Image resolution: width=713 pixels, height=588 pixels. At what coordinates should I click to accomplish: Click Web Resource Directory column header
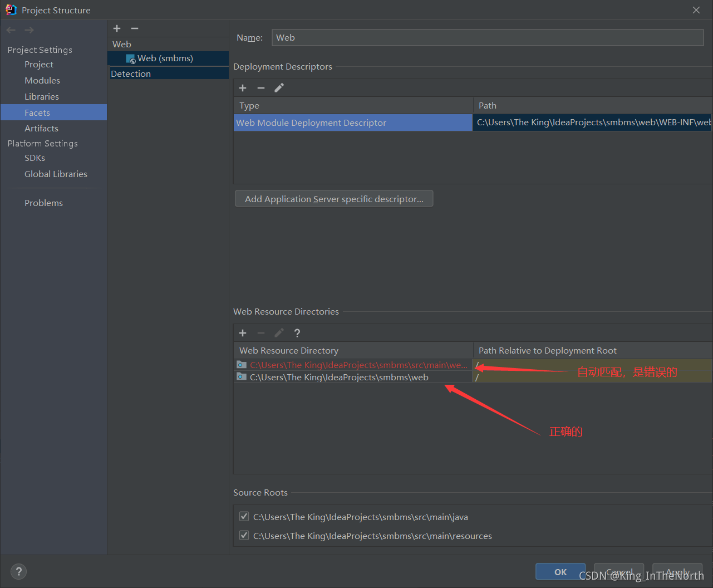tap(353, 351)
